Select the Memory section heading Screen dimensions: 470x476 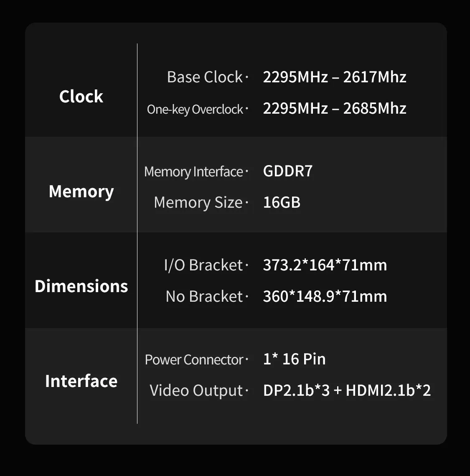(81, 191)
